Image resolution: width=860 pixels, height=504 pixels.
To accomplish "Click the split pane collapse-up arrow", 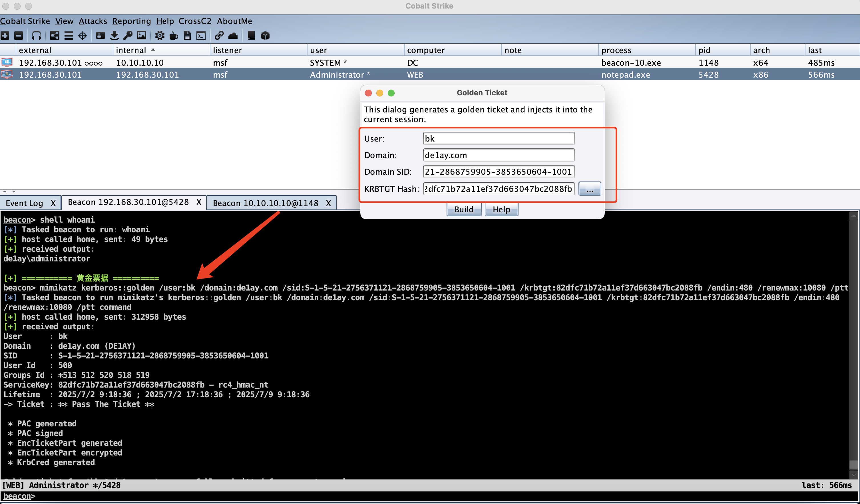I will click(5, 191).
